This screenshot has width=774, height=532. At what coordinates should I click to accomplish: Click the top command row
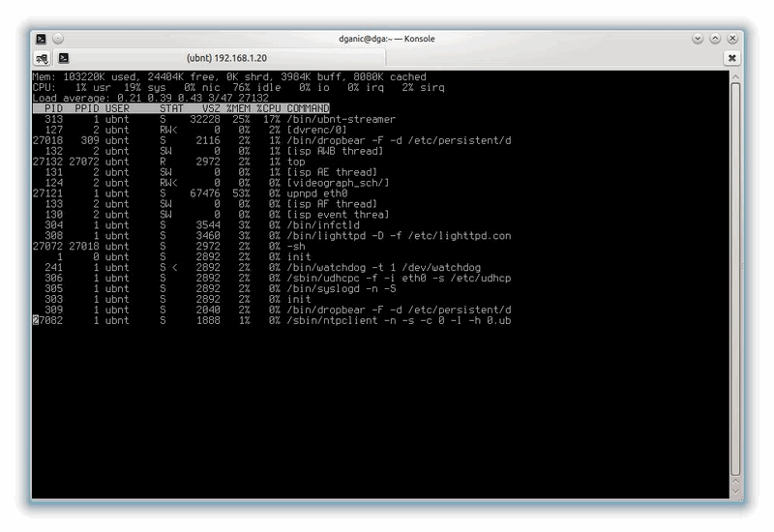(168, 162)
